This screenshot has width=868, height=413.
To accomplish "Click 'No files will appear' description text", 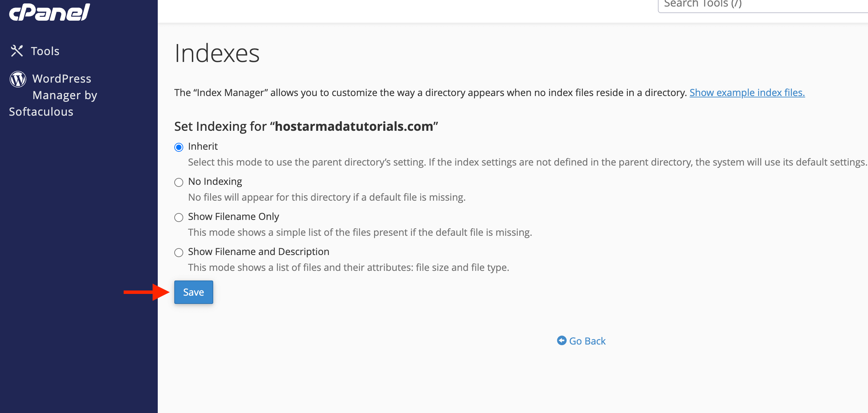I will pyautogui.click(x=327, y=197).
